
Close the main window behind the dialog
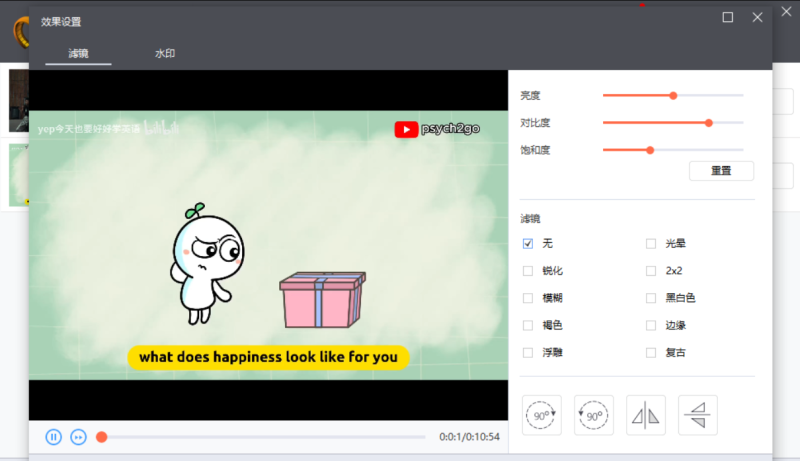coord(786,11)
